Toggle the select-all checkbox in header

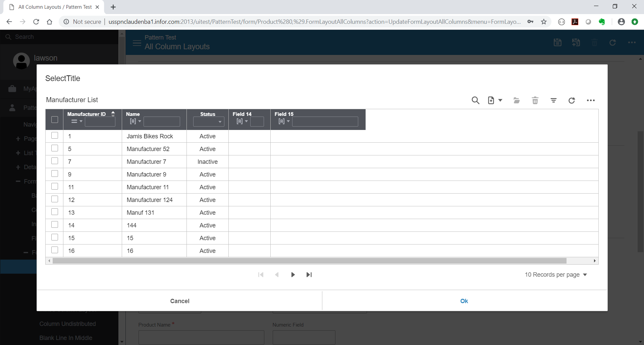55,120
